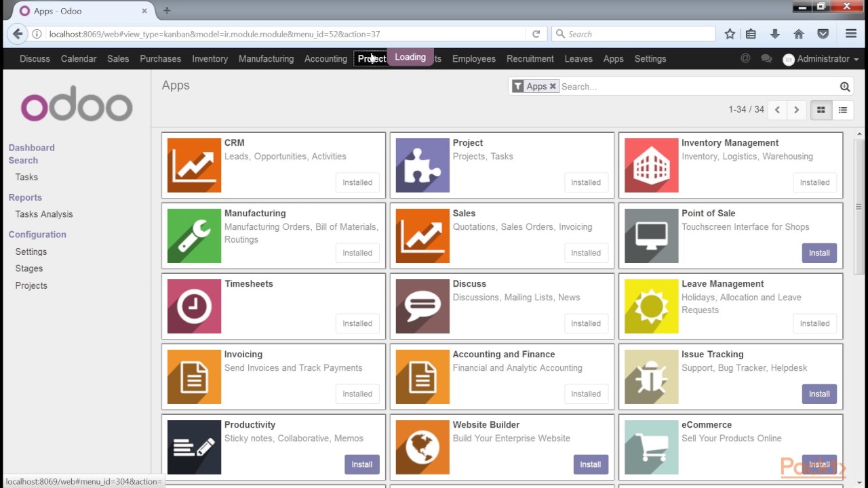Open Tasks in the sidebar
868x488 pixels.
tap(26, 177)
